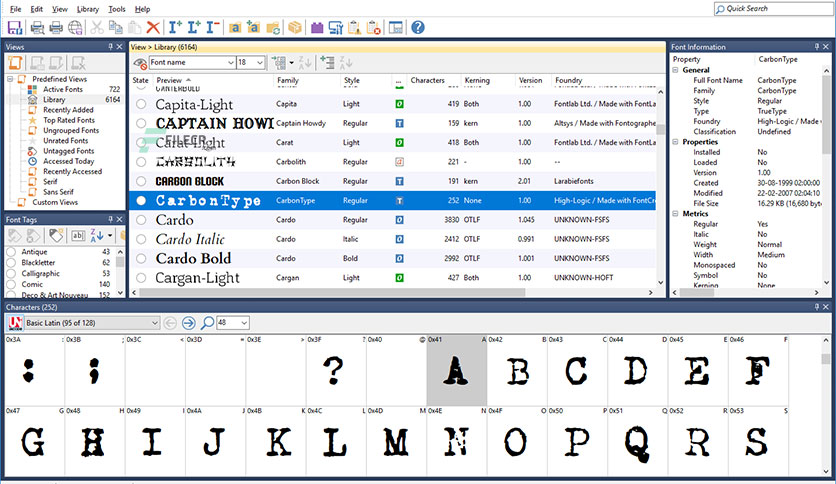Toggle state circle for Carbon Block font
This screenshot has width=836, height=484.
point(141,181)
